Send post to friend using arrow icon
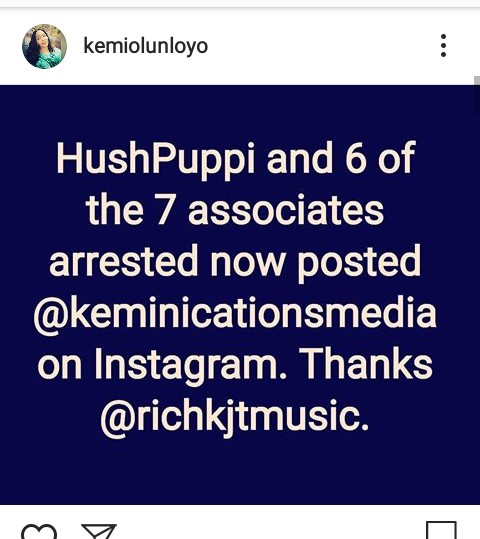 tap(99, 531)
